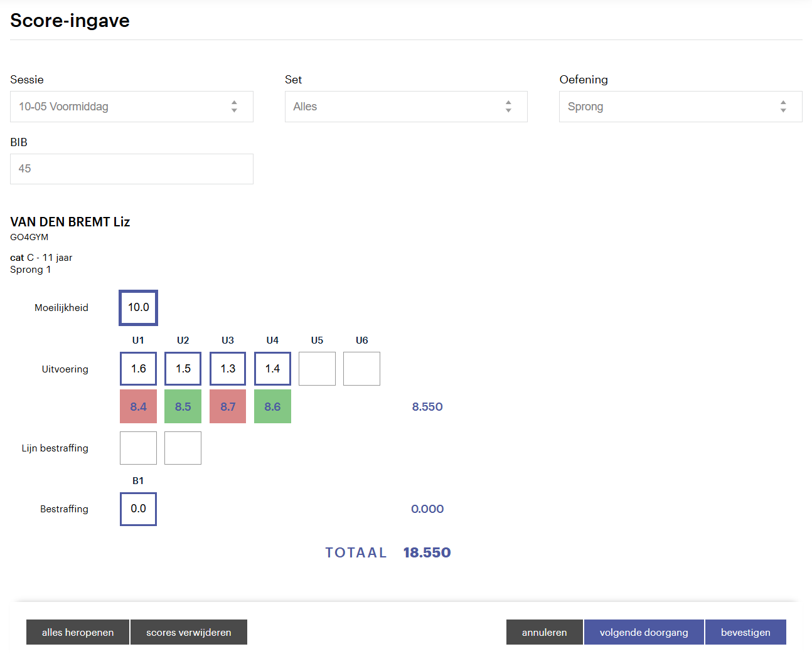Click the red 8.4 score swatch
This screenshot has width=812, height=654.
[x=138, y=406]
